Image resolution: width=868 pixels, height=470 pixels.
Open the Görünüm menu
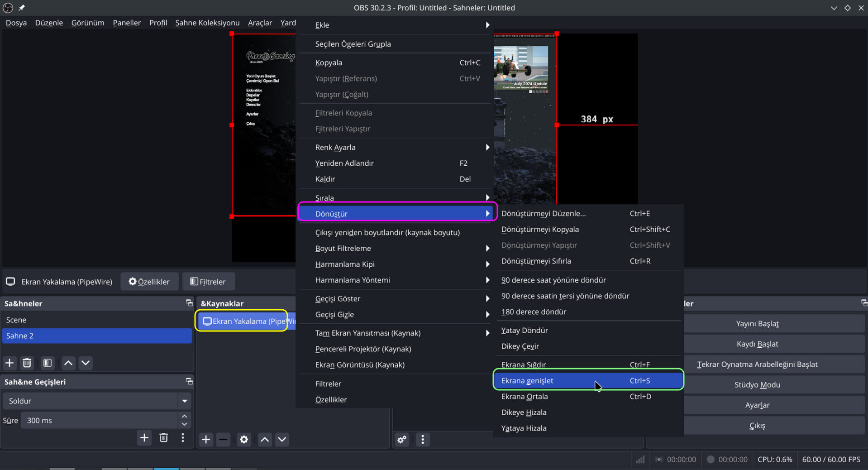pos(87,23)
